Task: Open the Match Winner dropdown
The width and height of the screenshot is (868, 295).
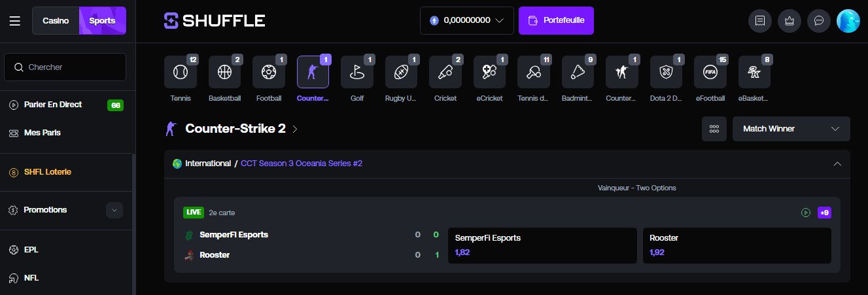Action: (x=791, y=129)
